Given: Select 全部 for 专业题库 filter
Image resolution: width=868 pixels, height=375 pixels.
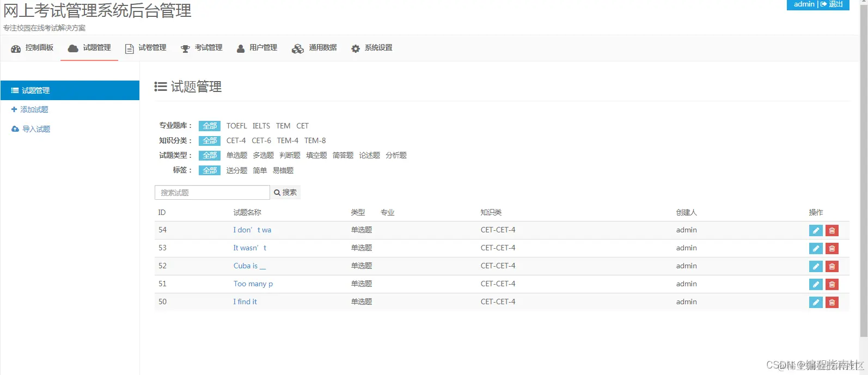Looking at the screenshot, I should [x=210, y=126].
